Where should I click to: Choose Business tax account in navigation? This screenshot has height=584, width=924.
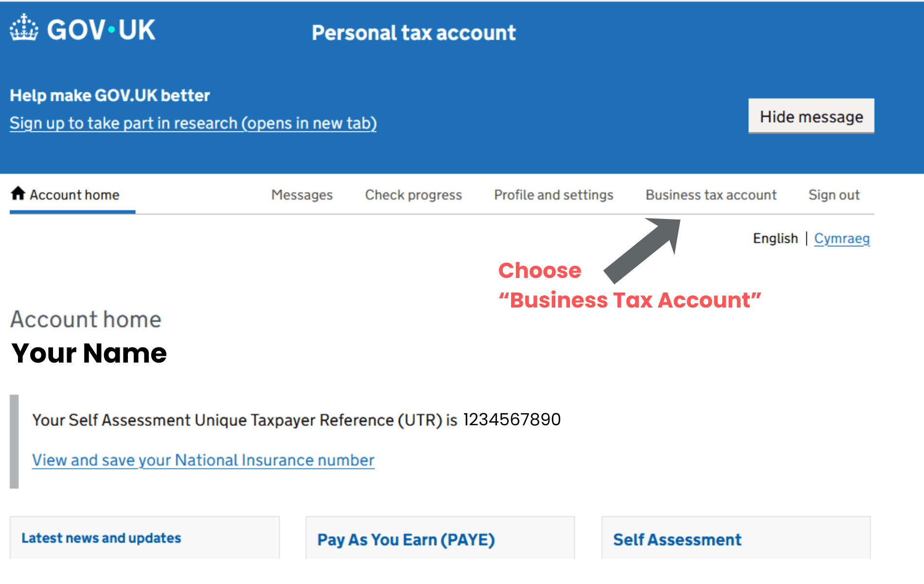pyautogui.click(x=711, y=195)
